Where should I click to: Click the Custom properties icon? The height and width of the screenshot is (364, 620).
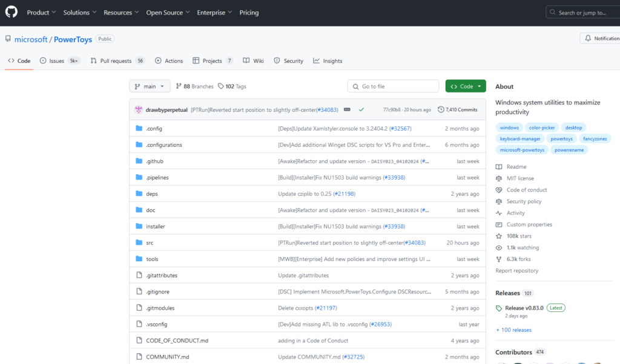click(499, 224)
